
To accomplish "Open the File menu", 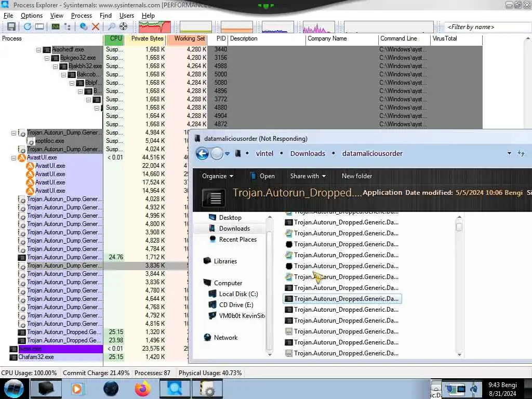I will (x=8, y=16).
